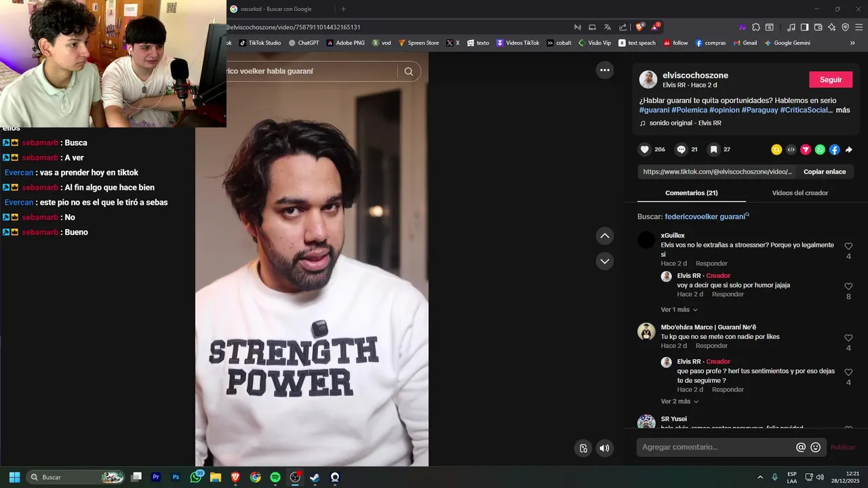This screenshot has width=868, height=488.
Task: Open browser extensions puzzle icon
Action: click(755, 27)
